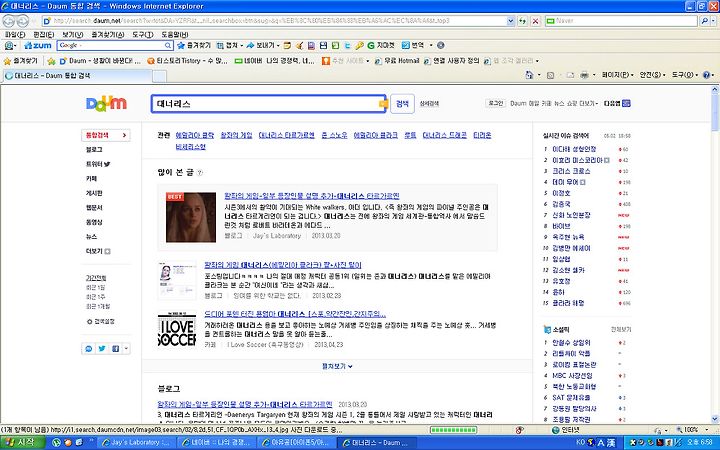
Task: Open the 페이지(P) dropdown menu
Action: (618, 74)
